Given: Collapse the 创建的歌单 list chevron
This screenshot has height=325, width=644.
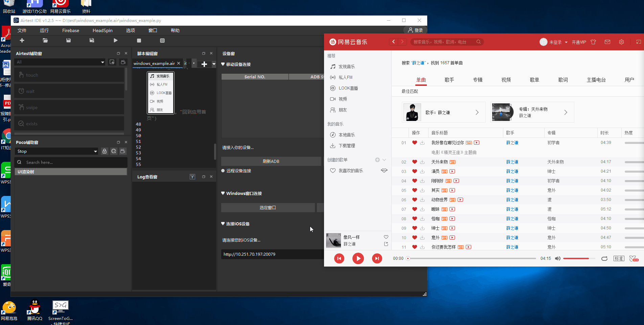Looking at the screenshot, I should coord(384,160).
